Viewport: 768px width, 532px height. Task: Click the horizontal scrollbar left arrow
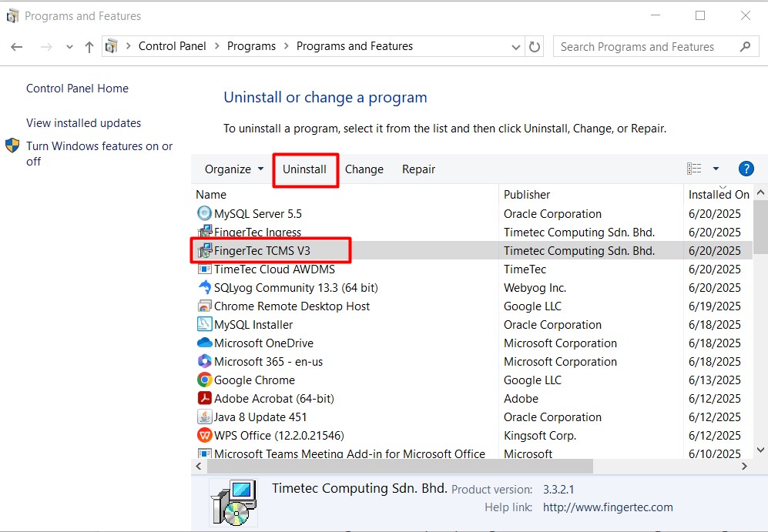point(199,466)
